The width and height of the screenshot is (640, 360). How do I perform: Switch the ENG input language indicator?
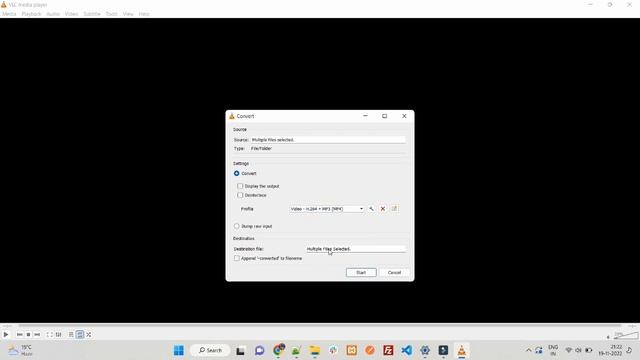click(x=553, y=351)
